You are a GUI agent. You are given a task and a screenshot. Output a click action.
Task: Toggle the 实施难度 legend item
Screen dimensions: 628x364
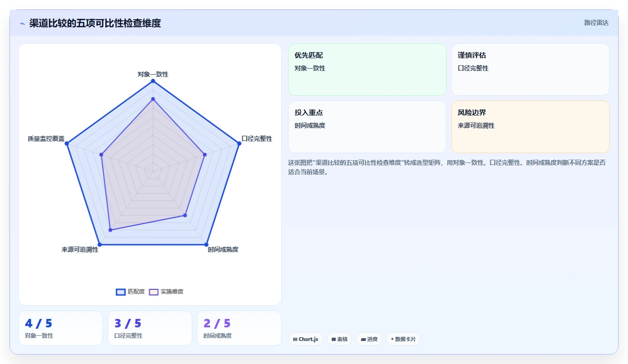pos(166,292)
